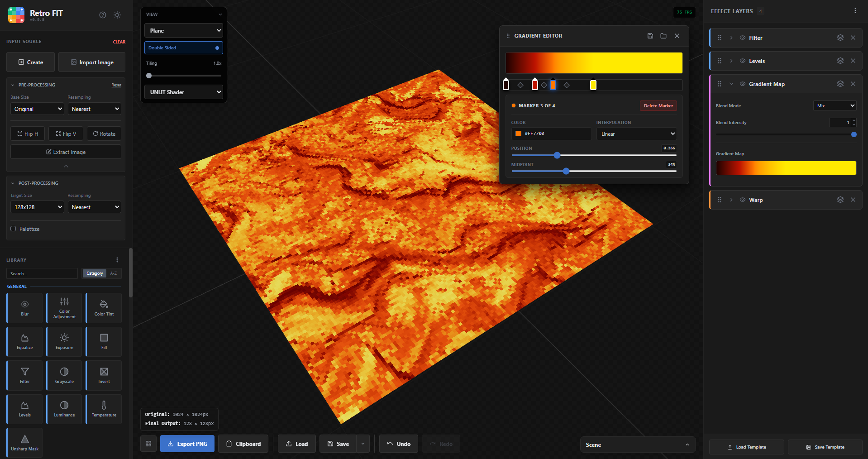This screenshot has height=459, width=868.
Task: Add the Exposure effect
Action: tap(64, 342)
